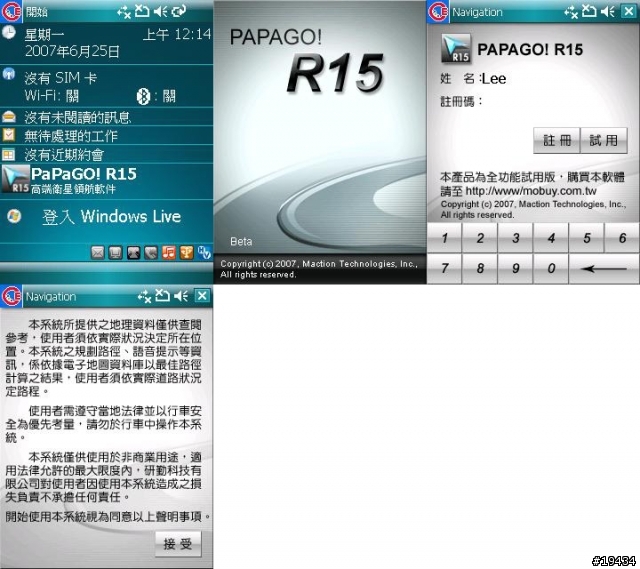Open tasks icon beside 無待處理的工作

9,135
